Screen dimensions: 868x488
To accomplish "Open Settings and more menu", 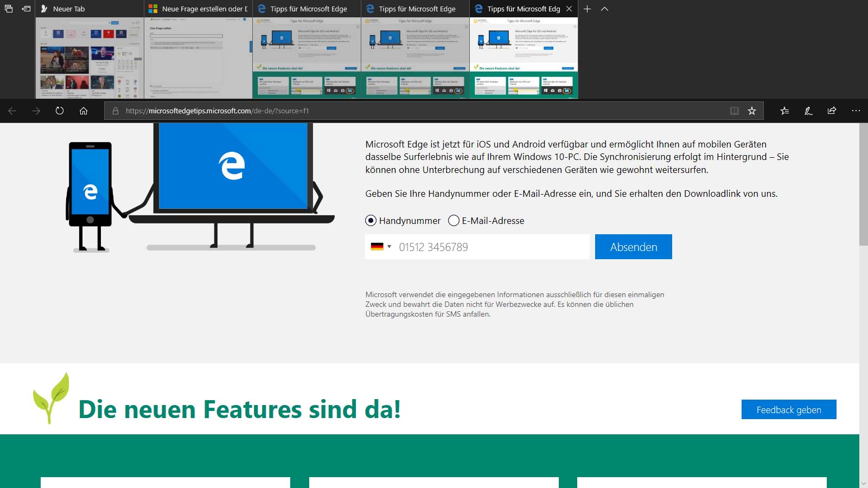I will (x=856, y=111).
